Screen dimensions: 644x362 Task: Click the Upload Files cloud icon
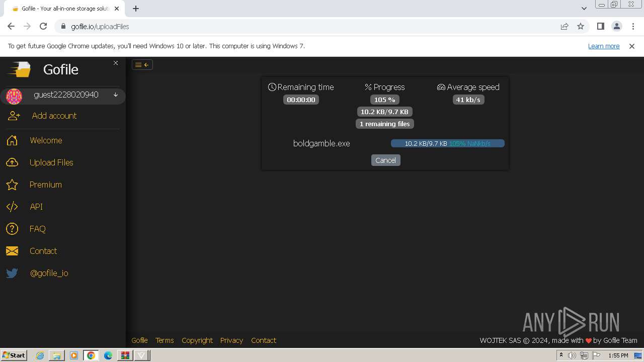click(x=12, y=162)
